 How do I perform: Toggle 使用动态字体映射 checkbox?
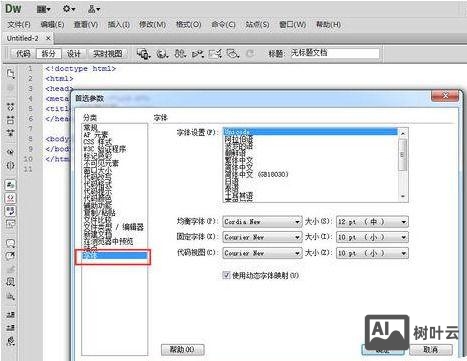(x=226, y=275)
